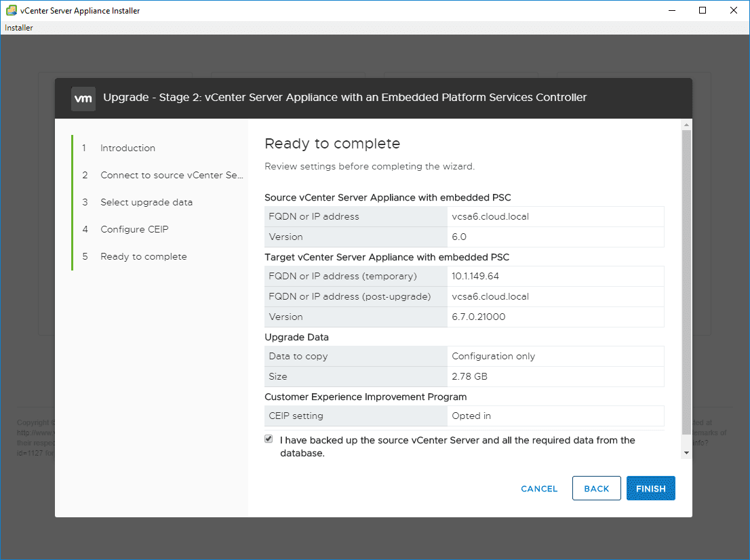Screen dimensions: 750x560
Task: Click the vCenter installer title bar icon
Action: coord(11,10)
